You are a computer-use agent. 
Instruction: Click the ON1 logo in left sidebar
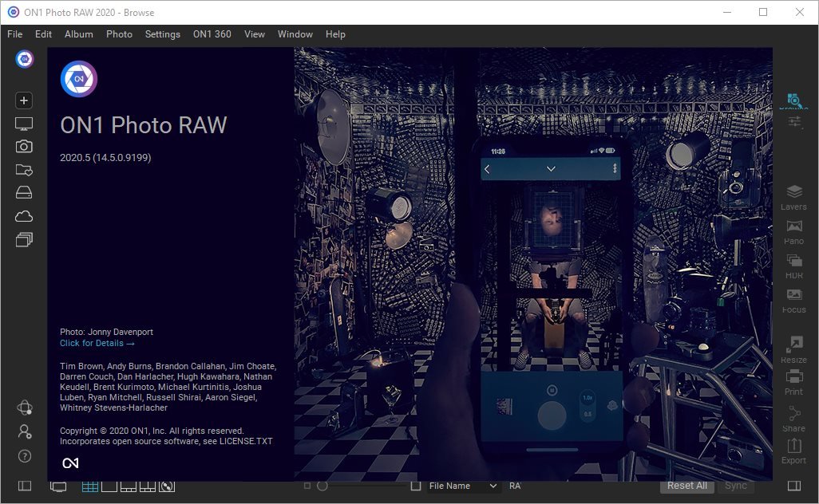(25, 59)
